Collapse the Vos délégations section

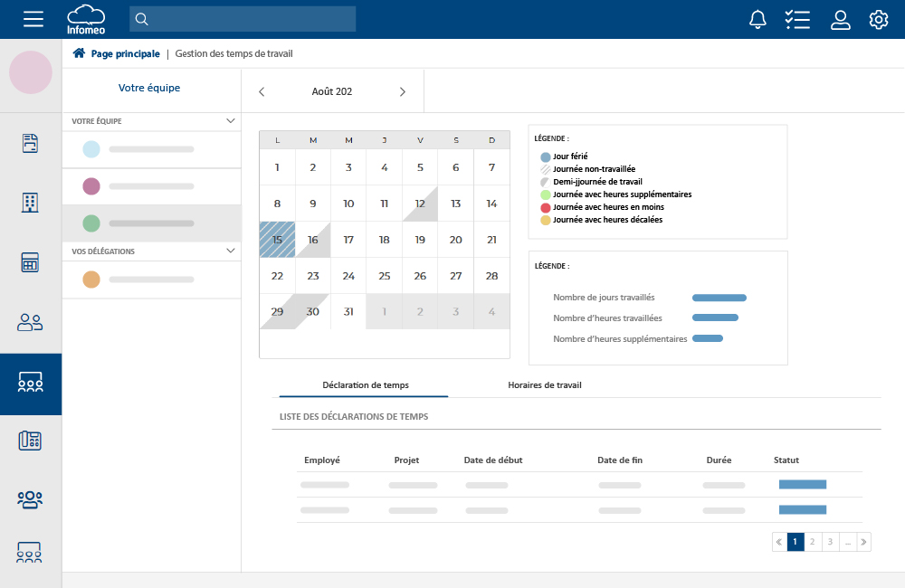click(230, 251)
